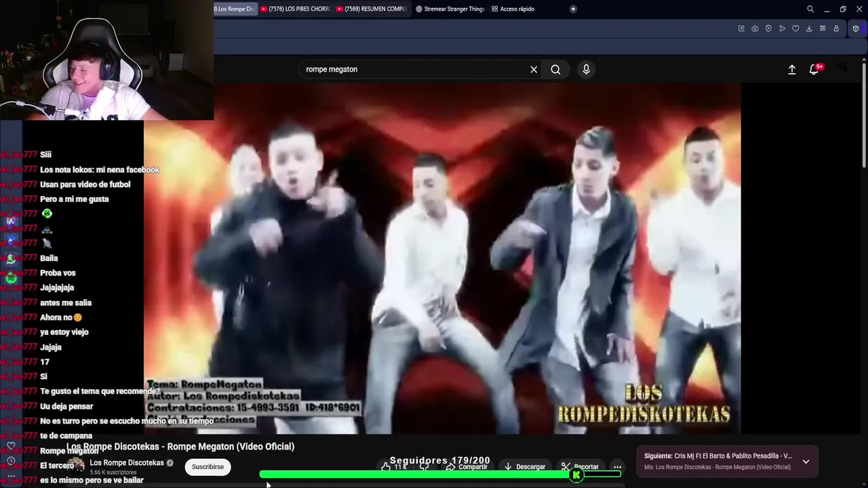Click the streamer webcam overlay
The image size is (868, 488).
tap(106, 60)
